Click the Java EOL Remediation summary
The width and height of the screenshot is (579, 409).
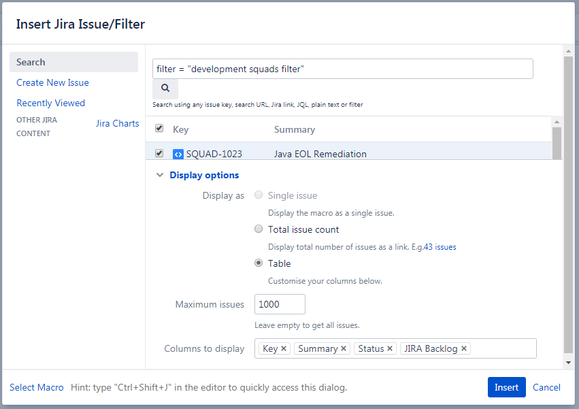tap(320, 154)
